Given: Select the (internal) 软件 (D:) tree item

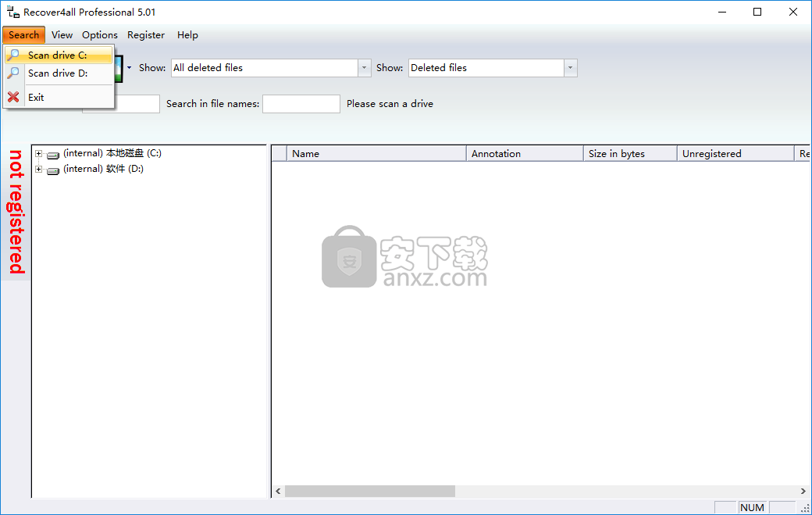Looking at the screenshot, I should pyautogui.click(x=103, y=169).
